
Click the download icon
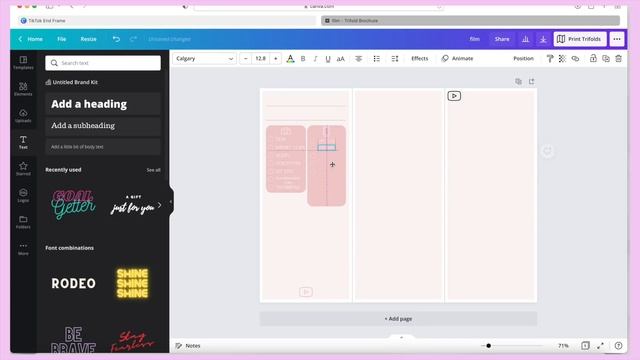[x=543, y=39]
